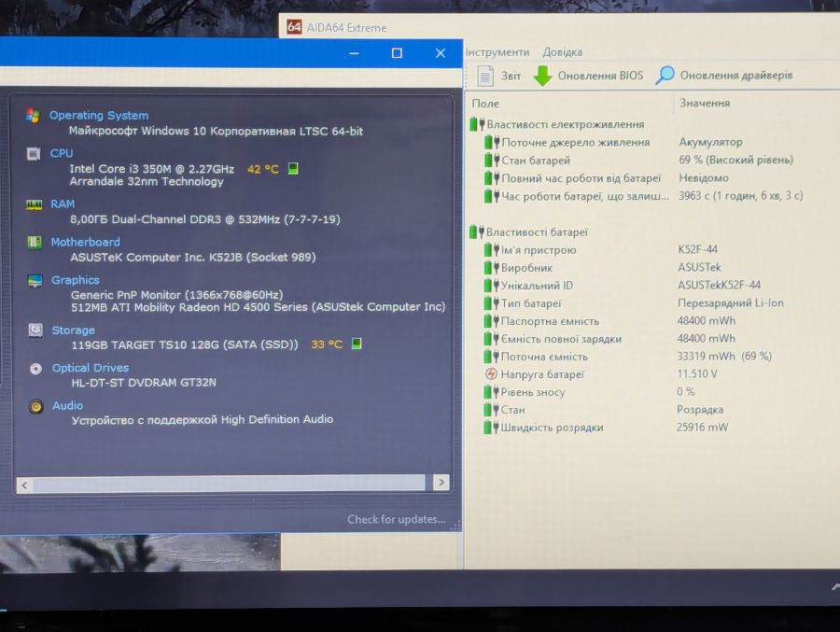This screenshot has width=840, height=632.
Task: Open the Audio section link
Action: (67, 406)
